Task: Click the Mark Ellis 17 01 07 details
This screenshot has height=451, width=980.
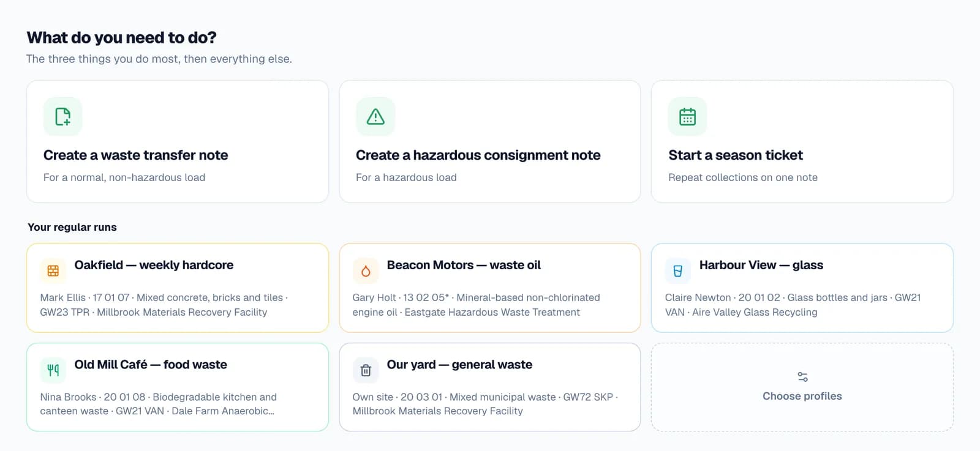Action: [x=164, y=305]
